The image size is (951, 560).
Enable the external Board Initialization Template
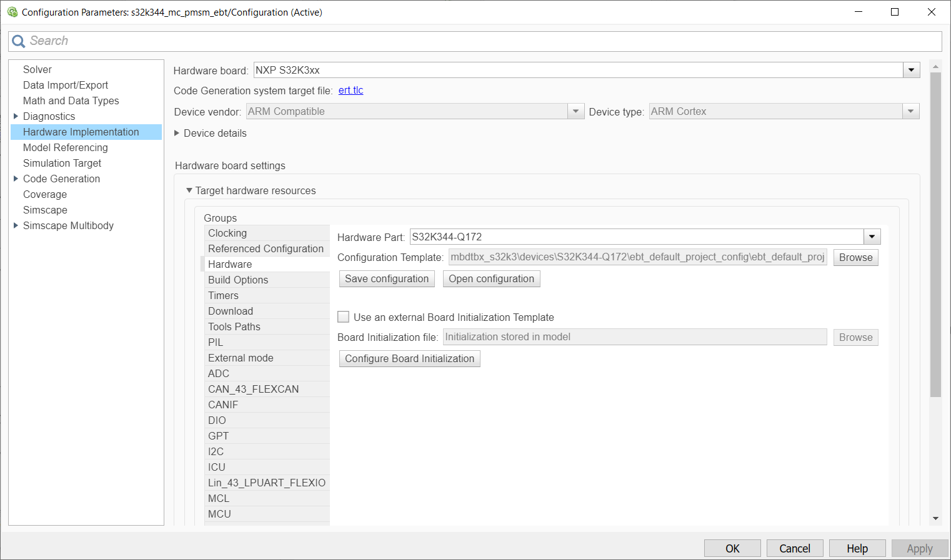pyautogui.click(x=343, y=317)
